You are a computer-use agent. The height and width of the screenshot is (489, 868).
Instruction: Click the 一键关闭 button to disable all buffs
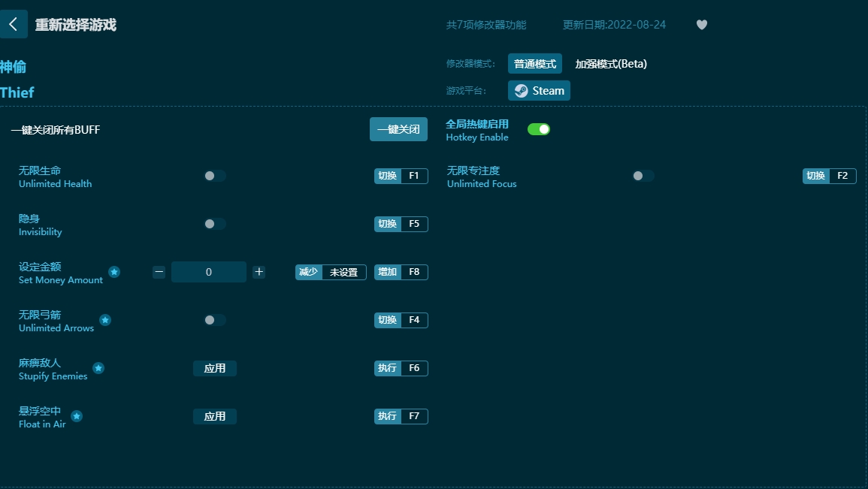click(x=398, y=129)
